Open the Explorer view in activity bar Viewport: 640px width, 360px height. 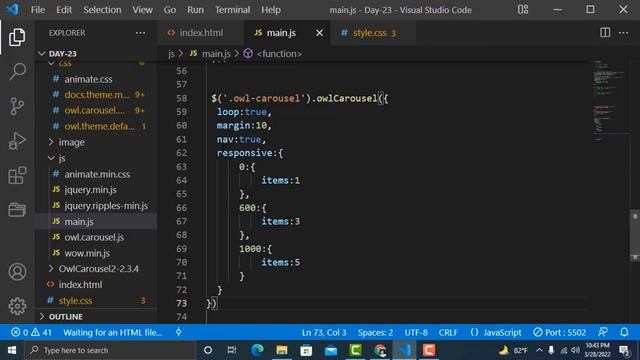(17, 37)
